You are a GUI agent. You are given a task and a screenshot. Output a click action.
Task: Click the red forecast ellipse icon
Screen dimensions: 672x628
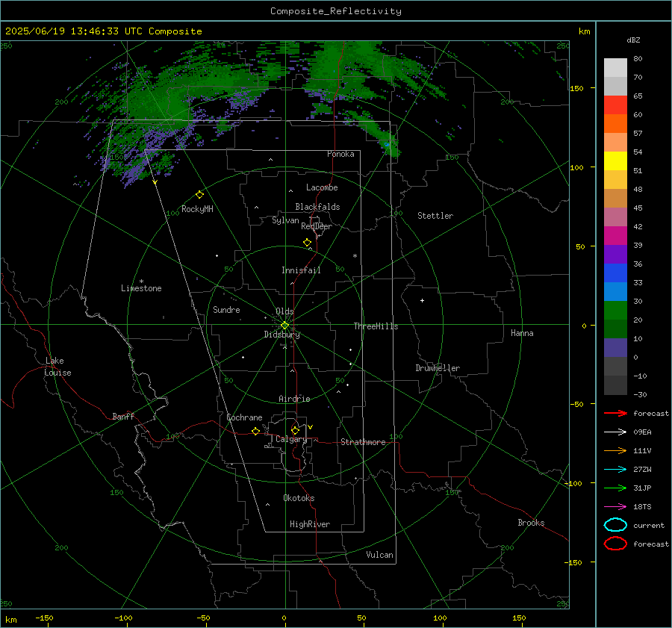coord(615,544)
